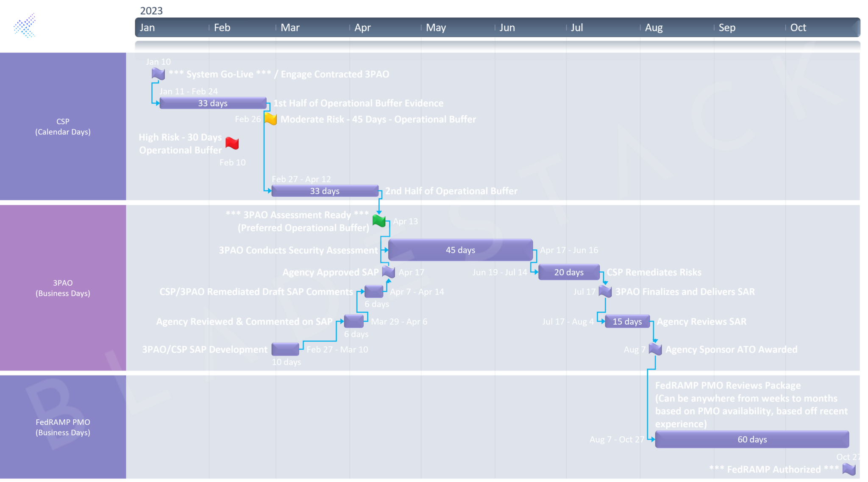Screen dimensions: 868x482
Task: Click the CSP (Calendar Days) swimlane label
Action: tap(63, 126)
